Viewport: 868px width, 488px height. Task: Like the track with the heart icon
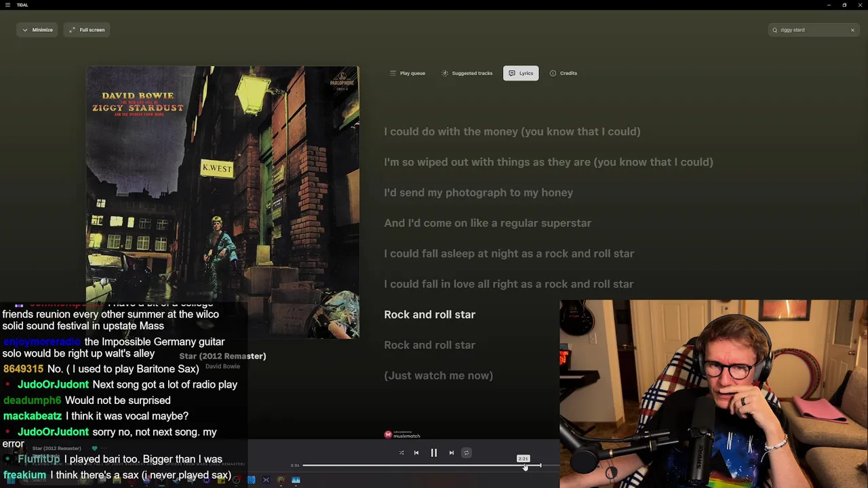94,448
